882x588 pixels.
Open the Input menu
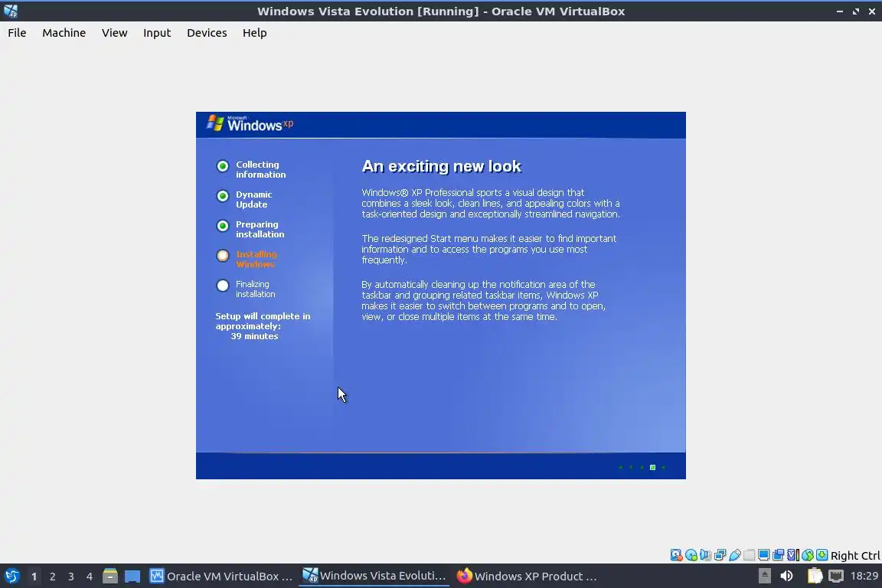tap(156, 33)
